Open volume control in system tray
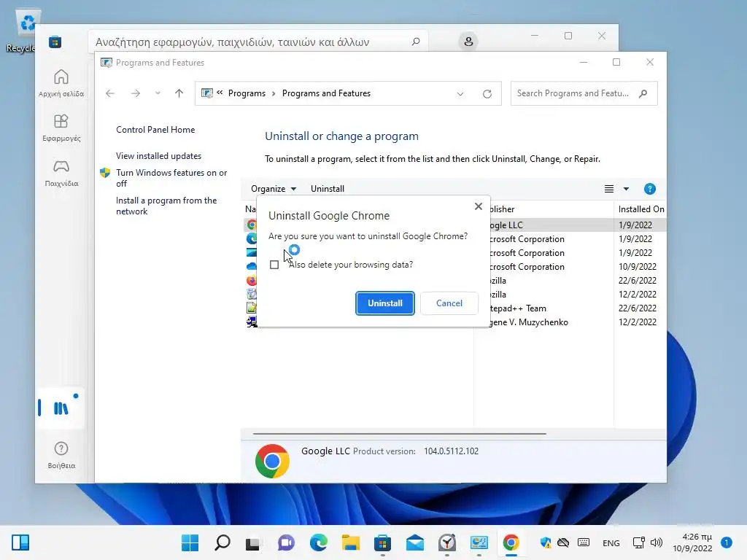747x560 pixels. pos(657,542)
